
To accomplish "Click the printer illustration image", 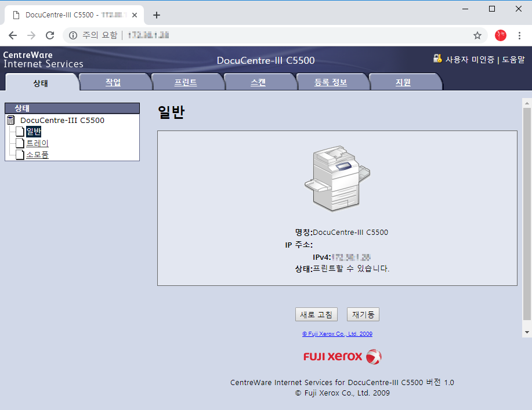I will (337, 179).
